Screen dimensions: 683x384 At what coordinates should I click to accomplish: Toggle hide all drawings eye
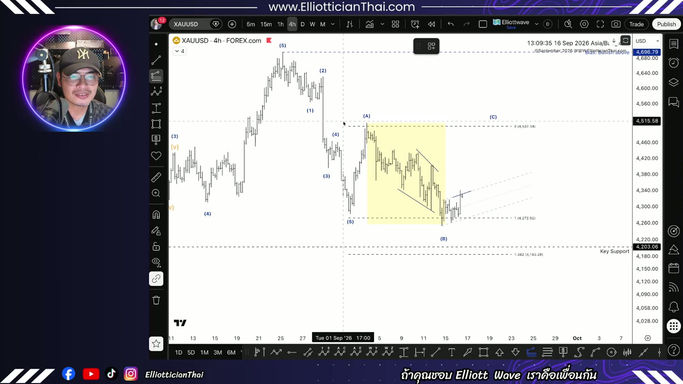pyautogui.click(x=156, y=262)
